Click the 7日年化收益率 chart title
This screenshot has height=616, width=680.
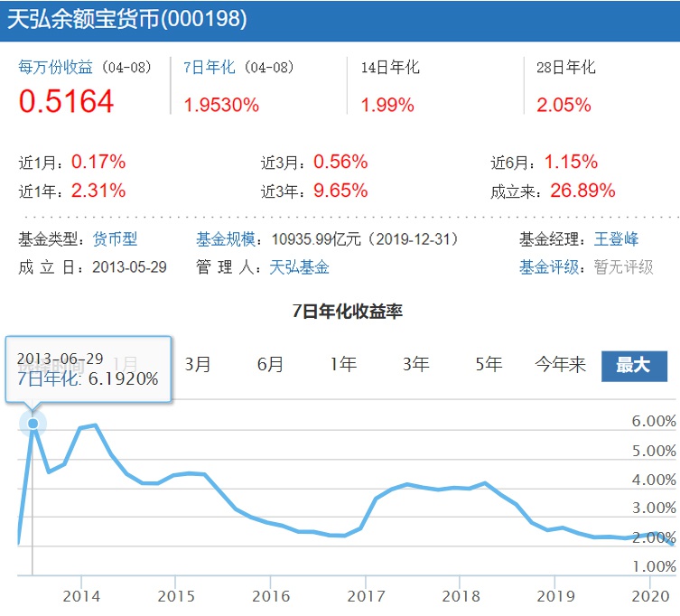point(348,312)
